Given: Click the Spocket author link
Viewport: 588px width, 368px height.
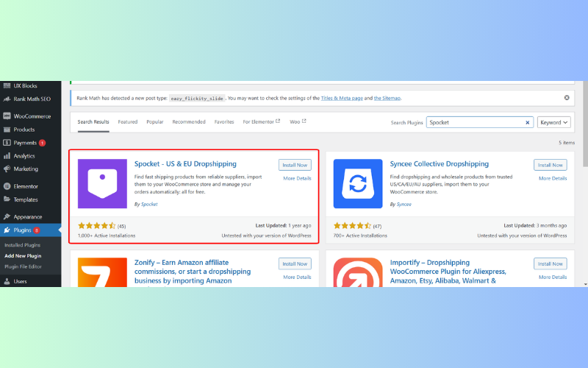Looking at the screenshot, I should (x=149, y=205).
